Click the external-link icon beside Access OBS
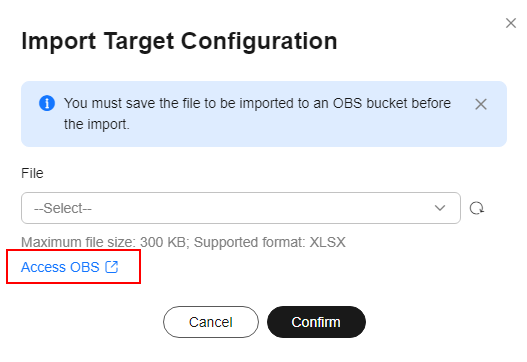Viewport: 527px width, 362px height. click(x=112, y=267)
